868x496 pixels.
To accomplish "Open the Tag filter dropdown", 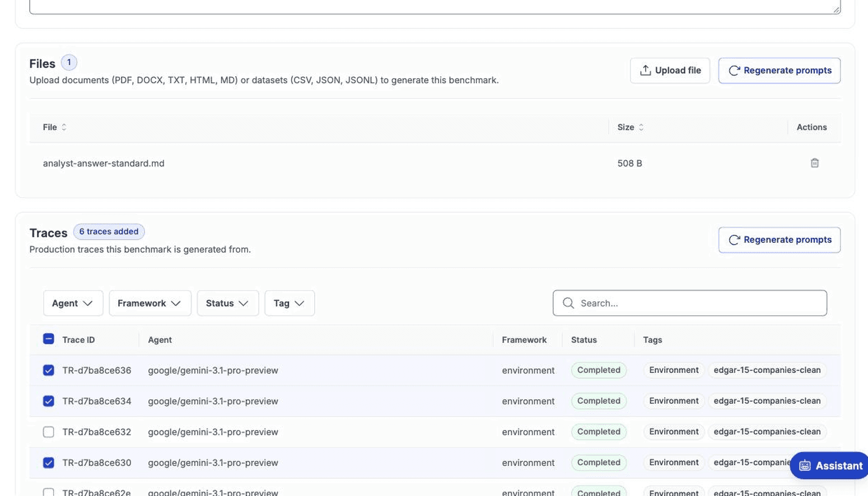I will (290, 303).
